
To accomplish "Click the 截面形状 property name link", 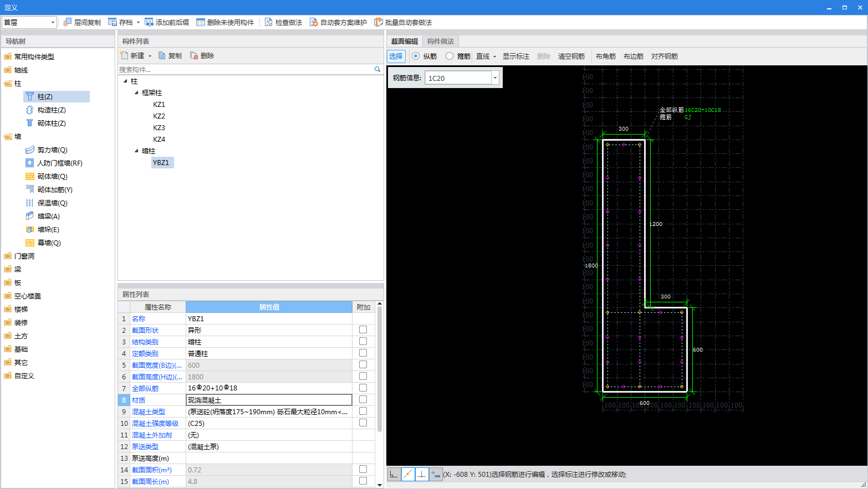I will tap(145, 330).
